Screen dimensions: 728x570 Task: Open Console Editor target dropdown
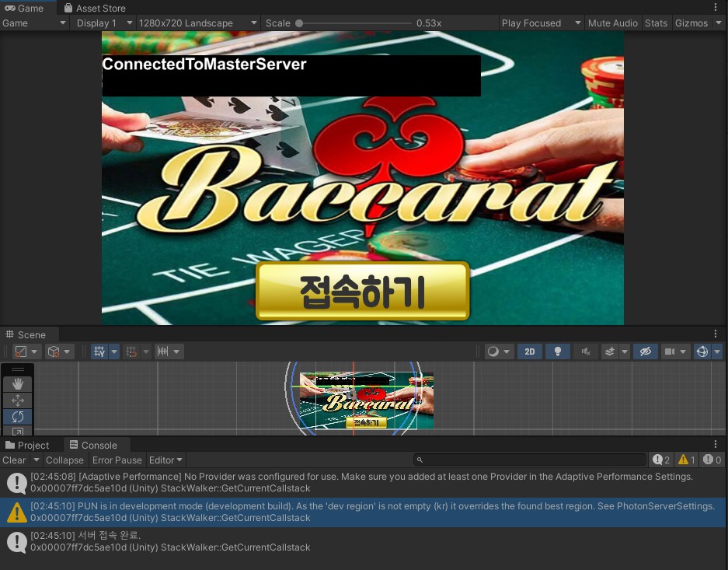tap(165, 460)
